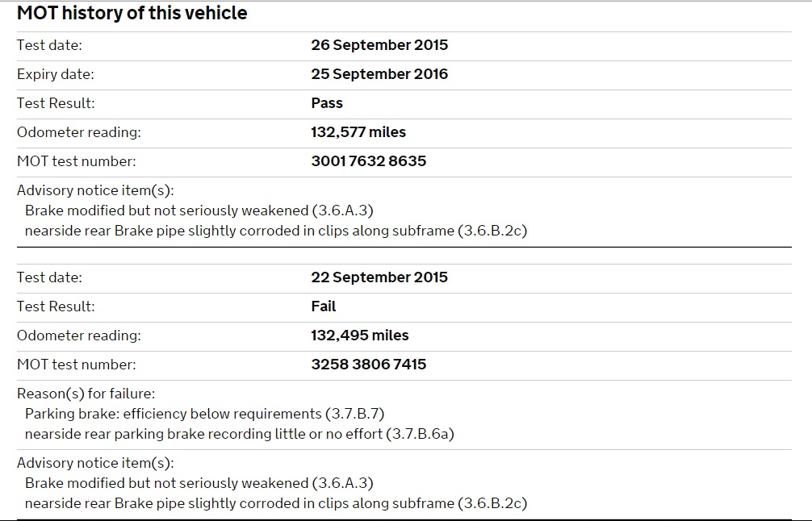Click the "Expiry date:" label

pyautogui.click(x=55, y=74)
